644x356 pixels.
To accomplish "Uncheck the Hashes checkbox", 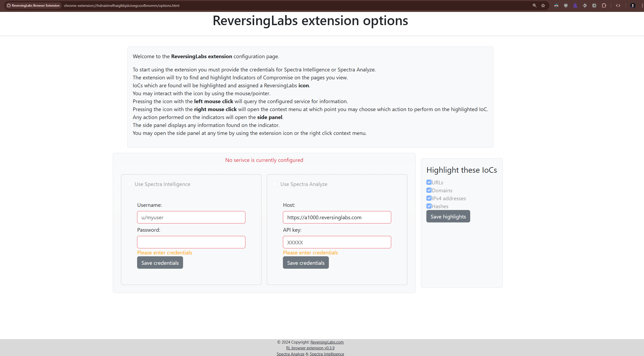I will tap(429, 206).
